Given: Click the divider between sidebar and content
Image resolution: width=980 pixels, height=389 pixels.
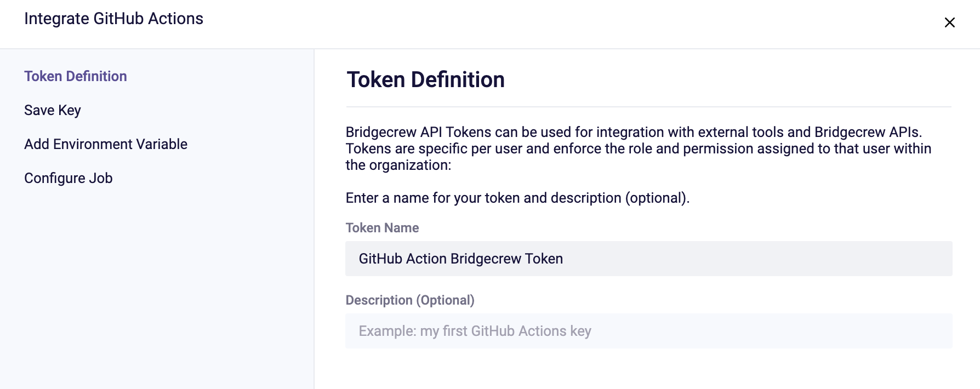Looking at the screenshot, I should (x=314, y=219).
